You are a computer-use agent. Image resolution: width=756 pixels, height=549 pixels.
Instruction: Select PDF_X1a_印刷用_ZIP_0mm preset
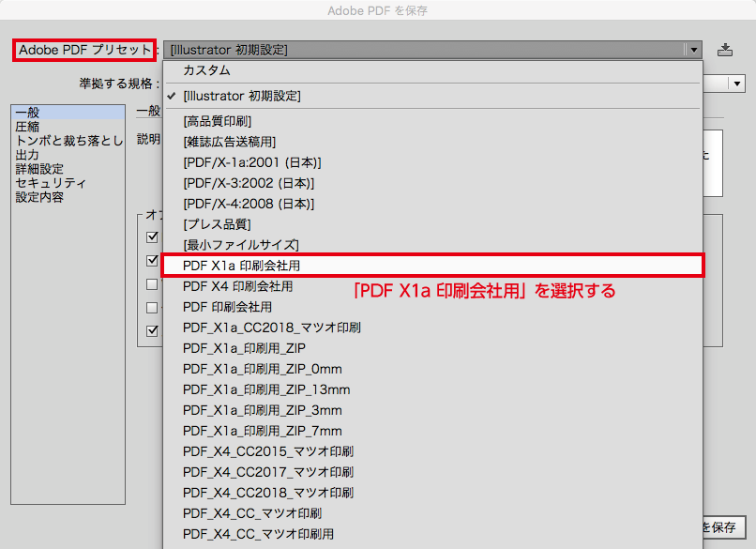[x=432, y=369]
